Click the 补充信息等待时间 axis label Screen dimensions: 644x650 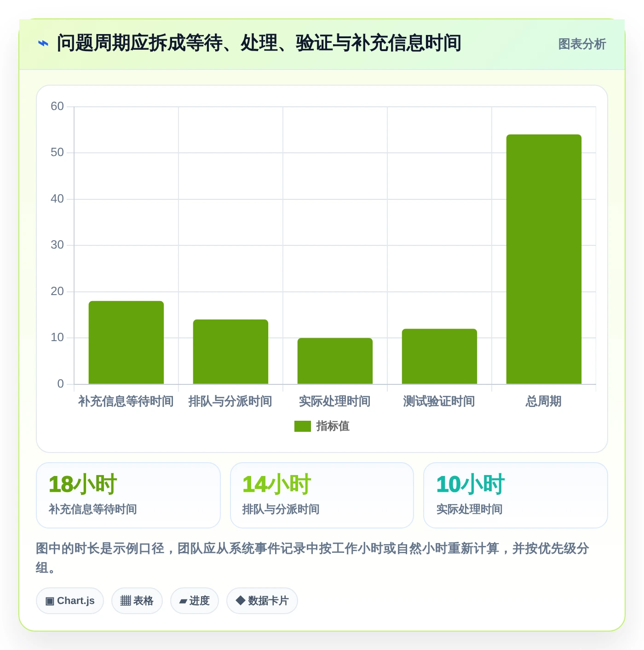pos(126,401)
